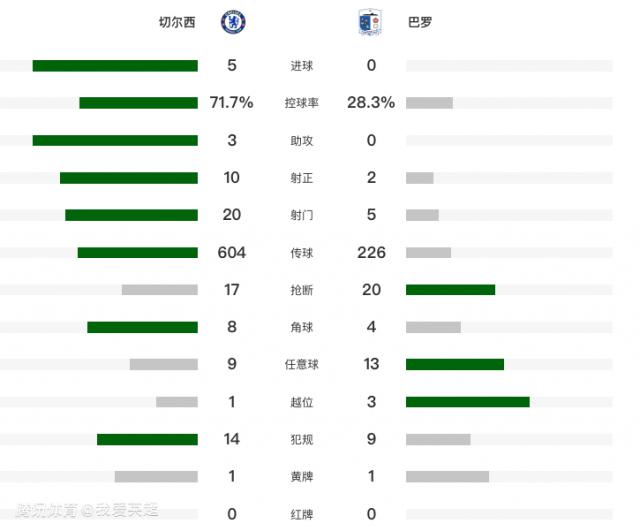The image size is (640, 531).
Task: Click the 助攻 assists label
Action: 301,141
